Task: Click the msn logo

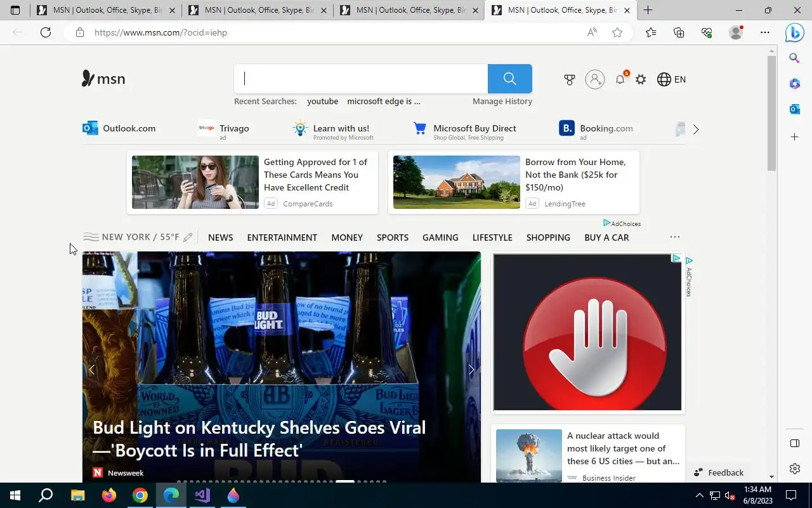Action: tap(103, 79)
